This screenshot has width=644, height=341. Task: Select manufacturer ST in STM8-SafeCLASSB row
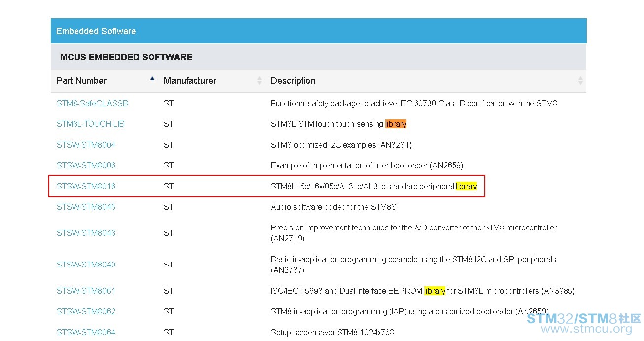(x=169, y=103)
